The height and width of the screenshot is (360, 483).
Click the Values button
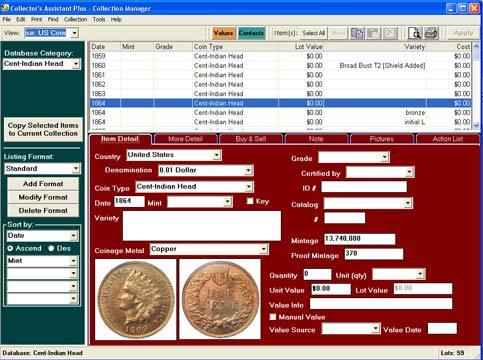pos(223,33)
